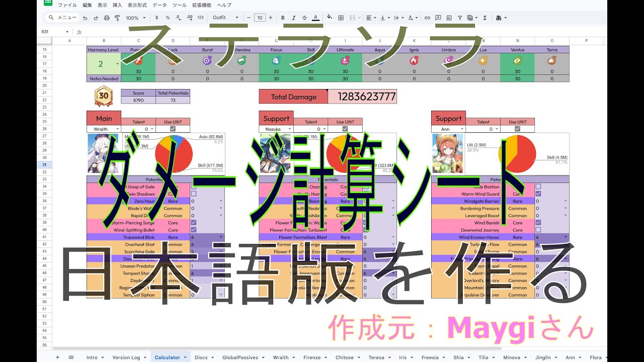Open text rotation options
The width and height of the screenshot is (644, 362).
[413, 18]
